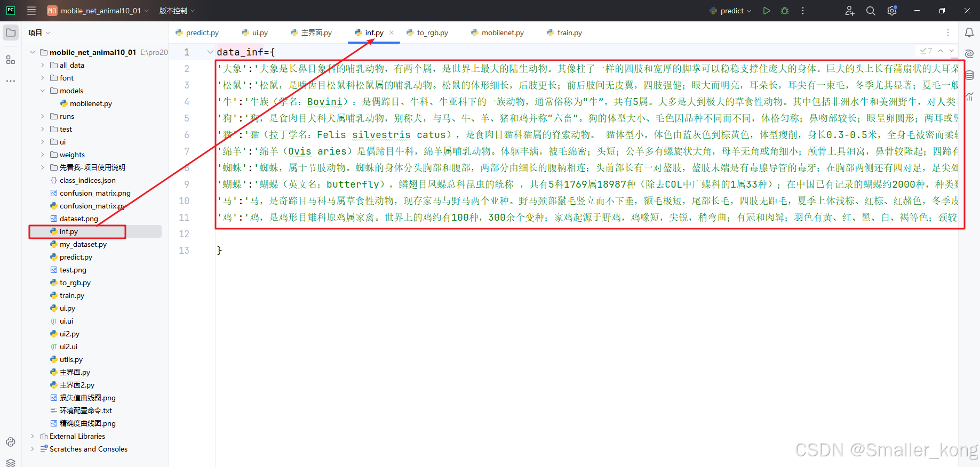Go to previous highlighted problem
The height and width of the screenshot is (467, 980).
(x=941, y=51)
